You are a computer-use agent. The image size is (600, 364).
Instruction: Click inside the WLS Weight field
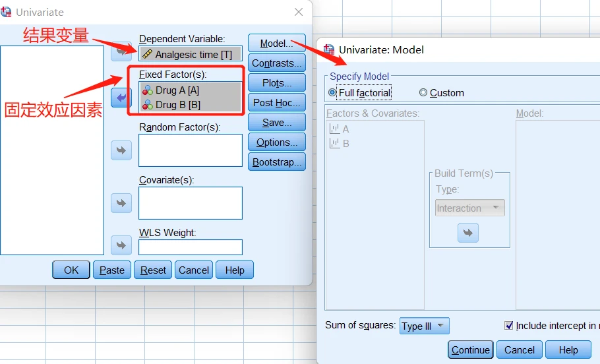(190, 247)
